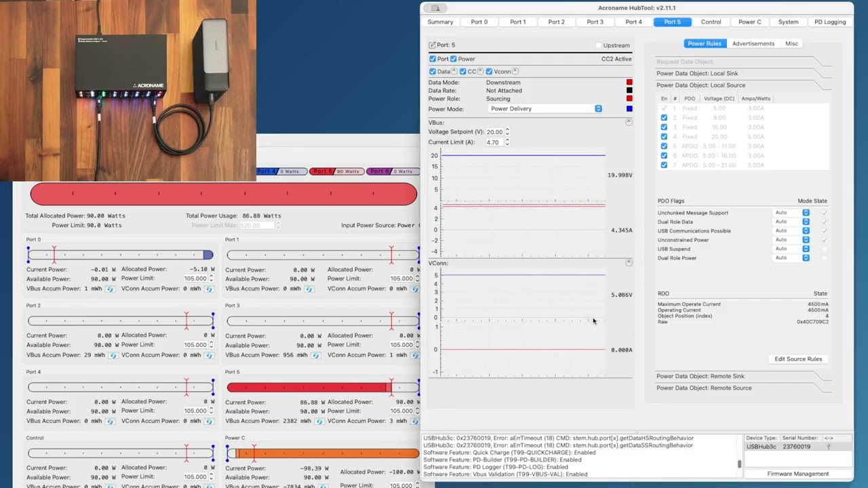
Task: Open the Control tab
Action: pos(711,22)
